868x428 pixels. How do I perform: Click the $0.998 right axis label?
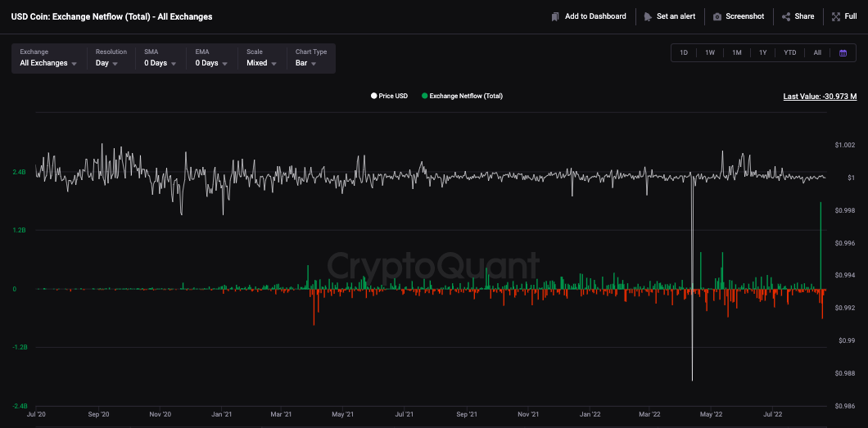point(845,210)
